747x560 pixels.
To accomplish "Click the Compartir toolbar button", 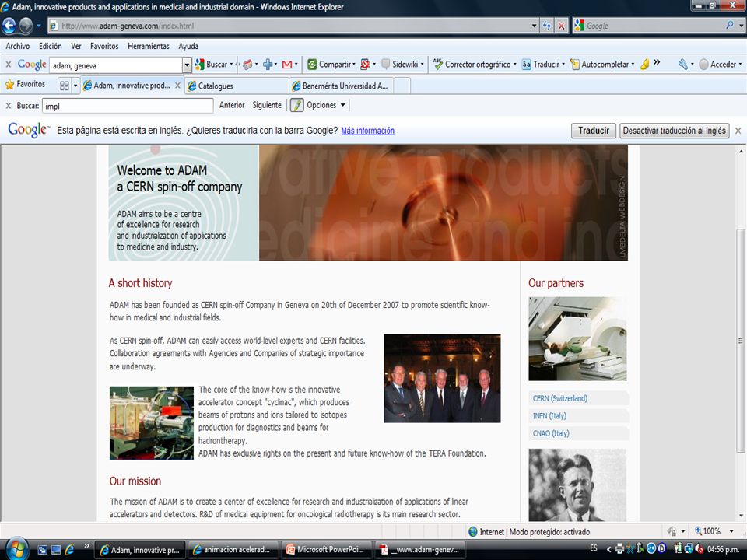I will (x=331, y=65).
